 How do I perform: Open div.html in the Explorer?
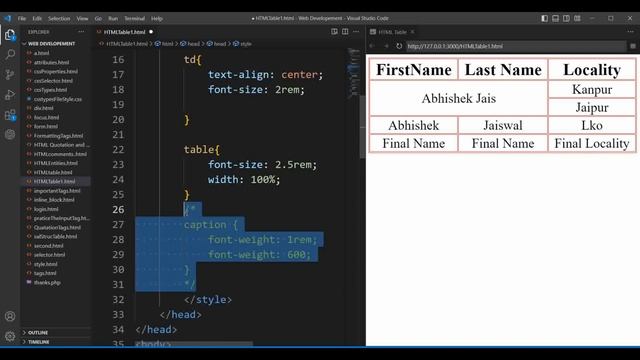(43, 108)
